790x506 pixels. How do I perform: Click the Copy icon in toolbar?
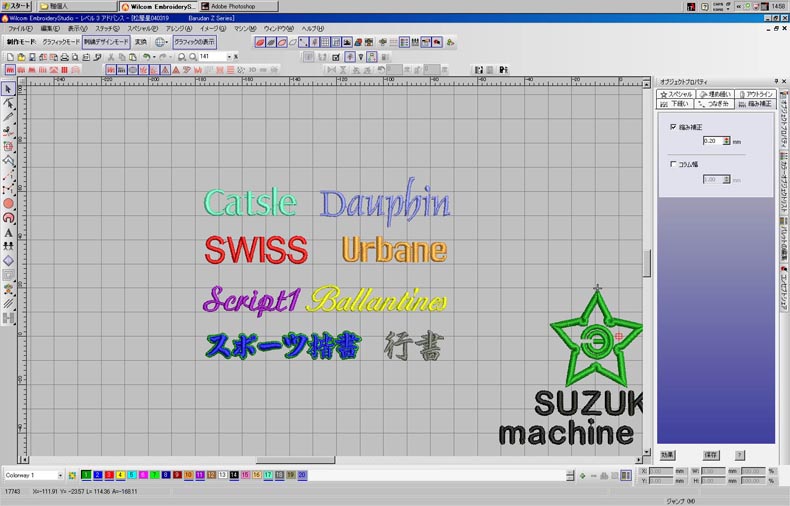coord(122,57)
